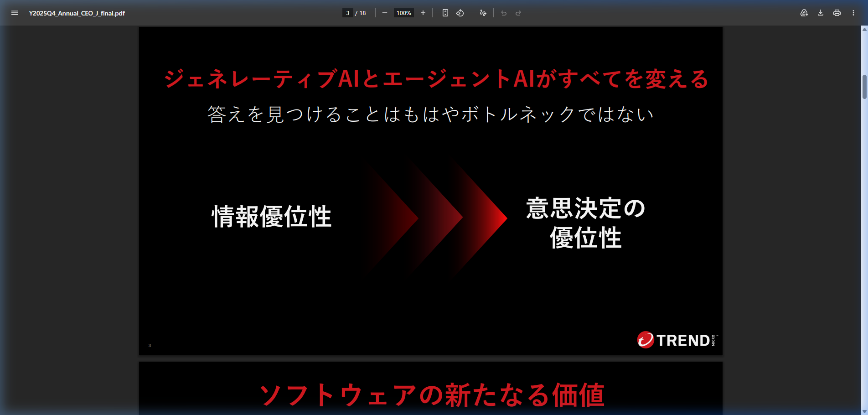
Task: Open the more actions three-dot menu
Action: 853,13
